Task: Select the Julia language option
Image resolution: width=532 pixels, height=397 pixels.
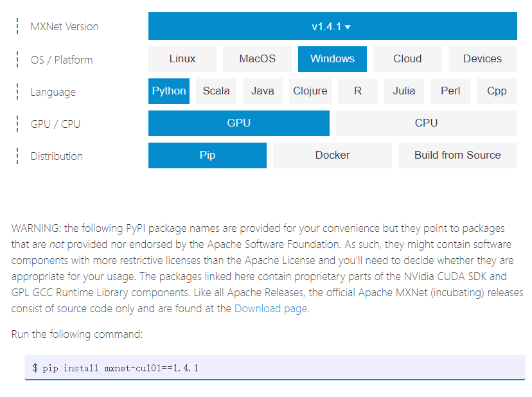Action: click(404, 91)
